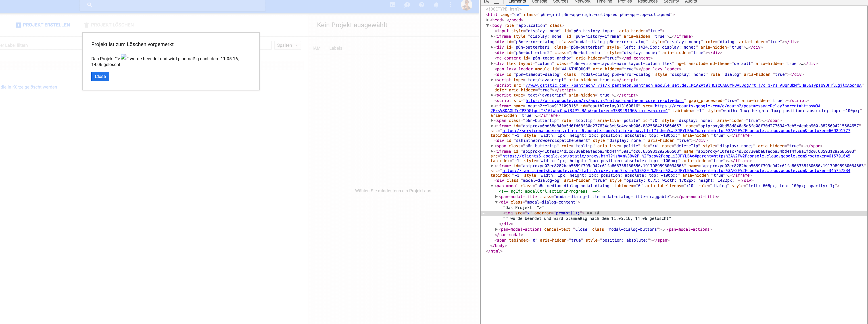Switch to the Console DevTools tab

539,2
